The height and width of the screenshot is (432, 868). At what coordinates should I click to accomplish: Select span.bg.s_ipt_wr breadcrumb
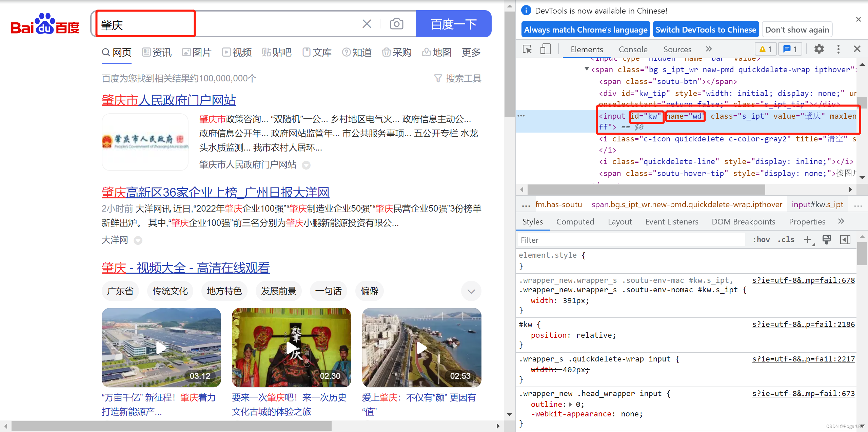click(x=687, y=205)
